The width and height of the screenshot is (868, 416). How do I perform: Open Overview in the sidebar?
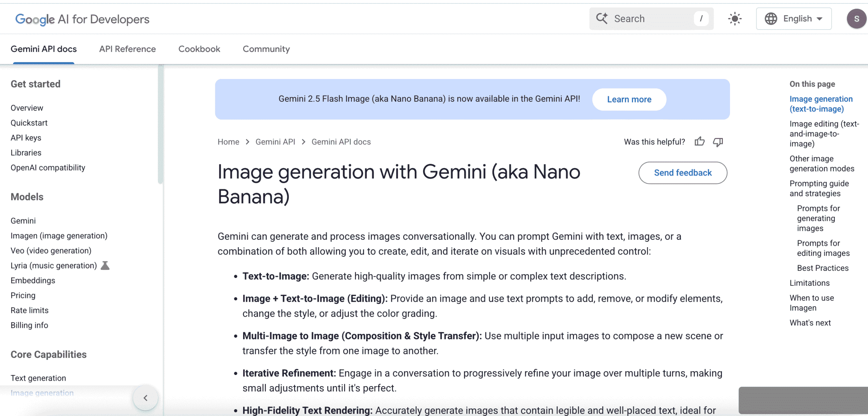pyautogui.click(x=27, y=108)
